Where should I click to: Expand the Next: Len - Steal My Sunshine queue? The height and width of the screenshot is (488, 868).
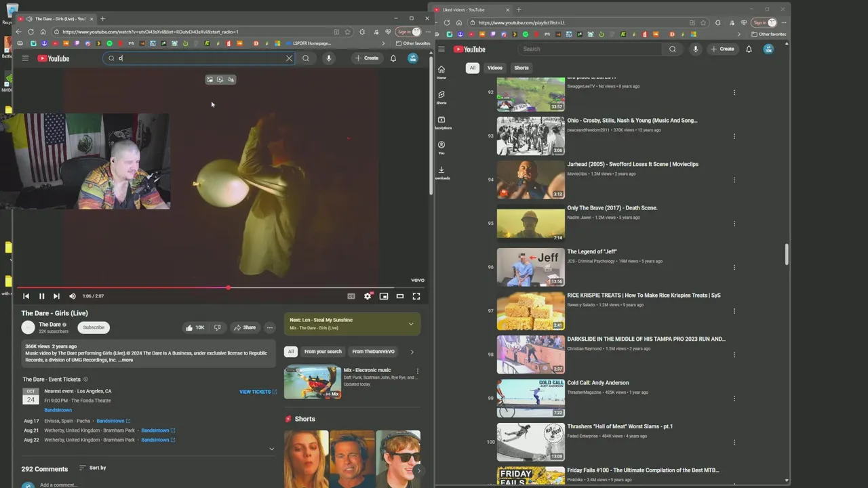pos(410,324)
